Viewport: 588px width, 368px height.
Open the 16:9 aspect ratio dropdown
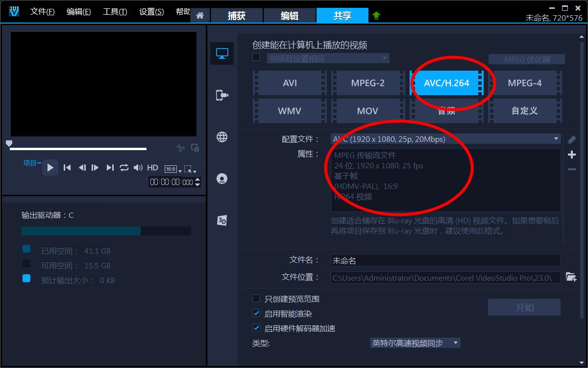(172, 169)
